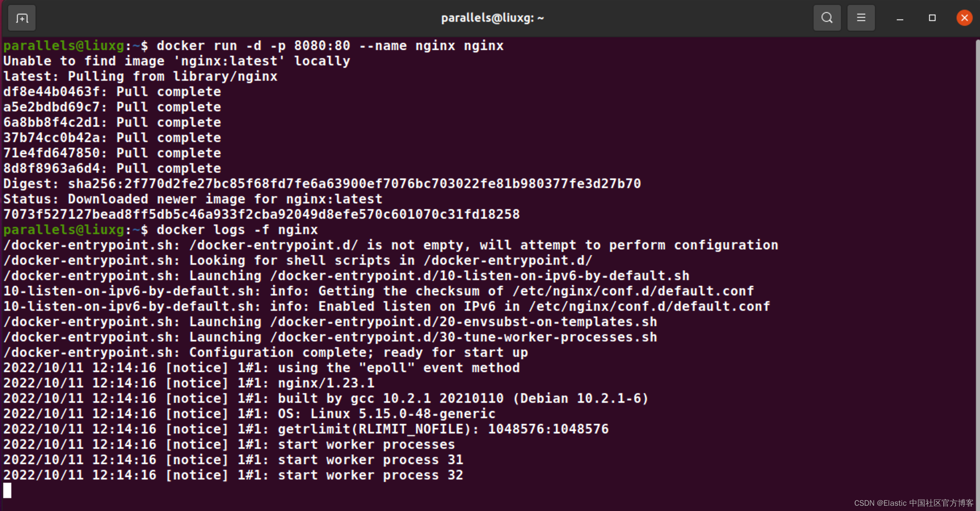The image size is (980, 511).
Task: Click the getrlimit(RLIMIT_NOFILE) log line
Action: point(443,429)
